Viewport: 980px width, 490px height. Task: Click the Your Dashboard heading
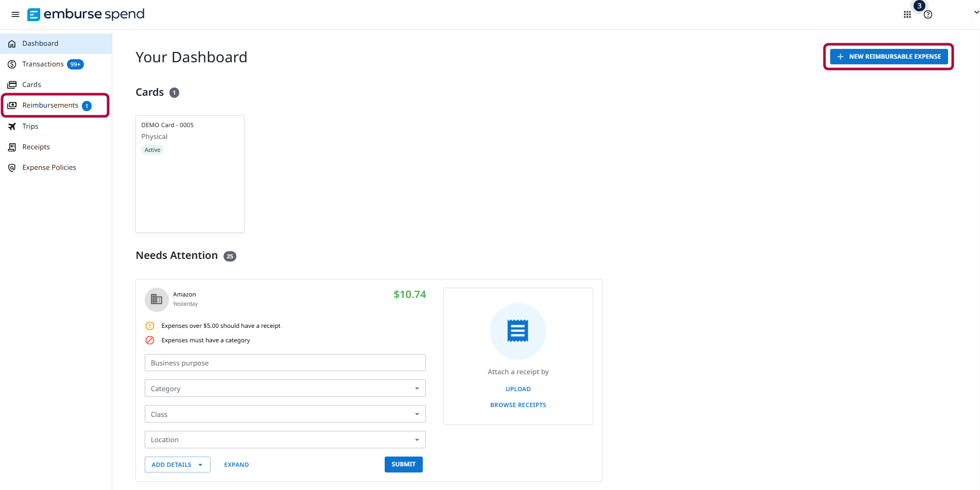[192, 57]
